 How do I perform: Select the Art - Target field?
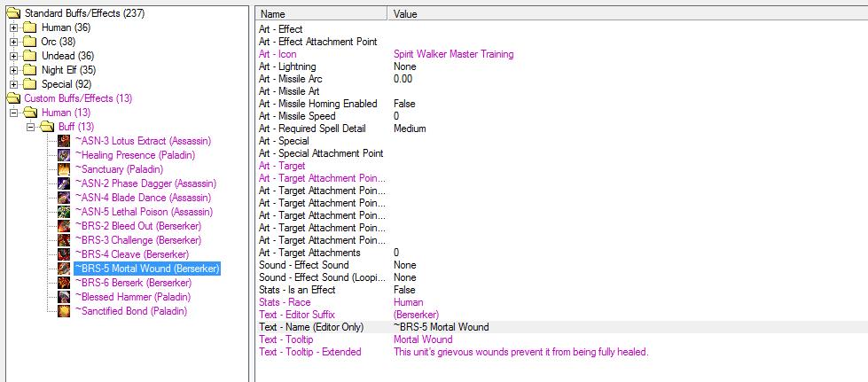[561, 166]
